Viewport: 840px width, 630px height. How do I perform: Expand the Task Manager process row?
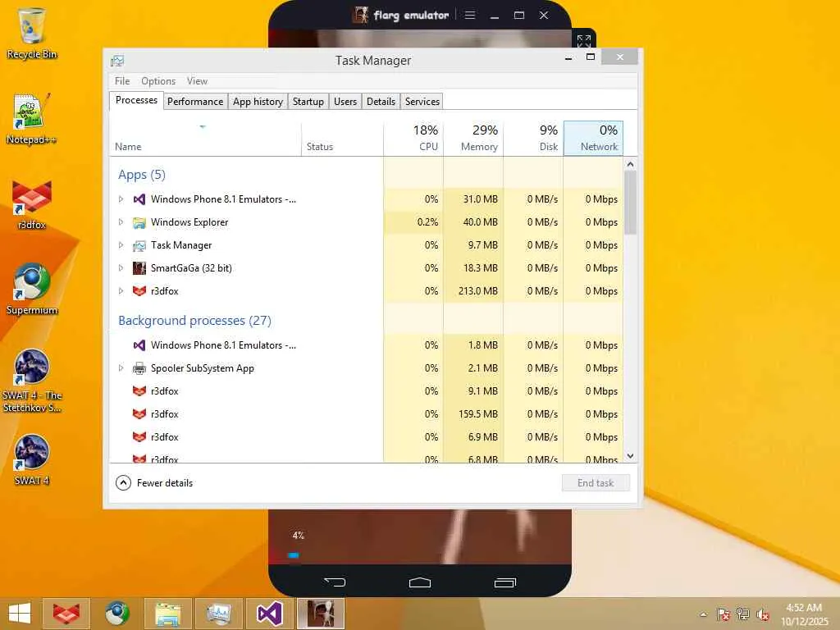(x=121, y=244)
